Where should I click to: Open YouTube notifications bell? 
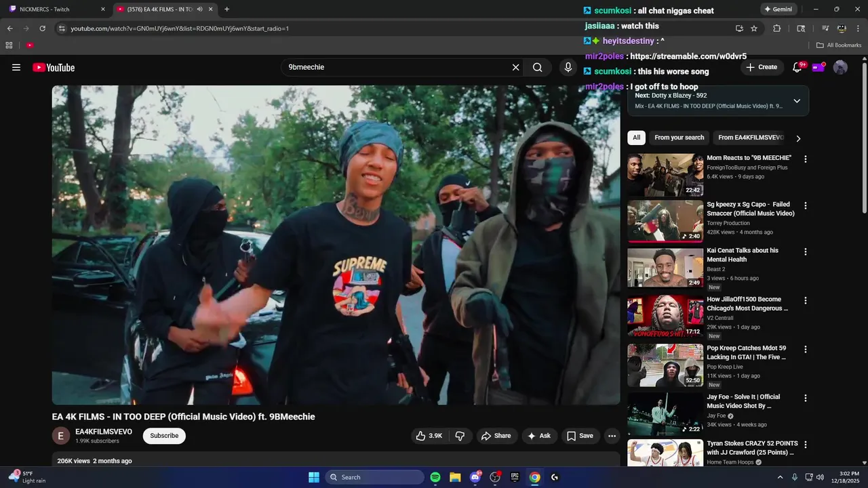797,67
